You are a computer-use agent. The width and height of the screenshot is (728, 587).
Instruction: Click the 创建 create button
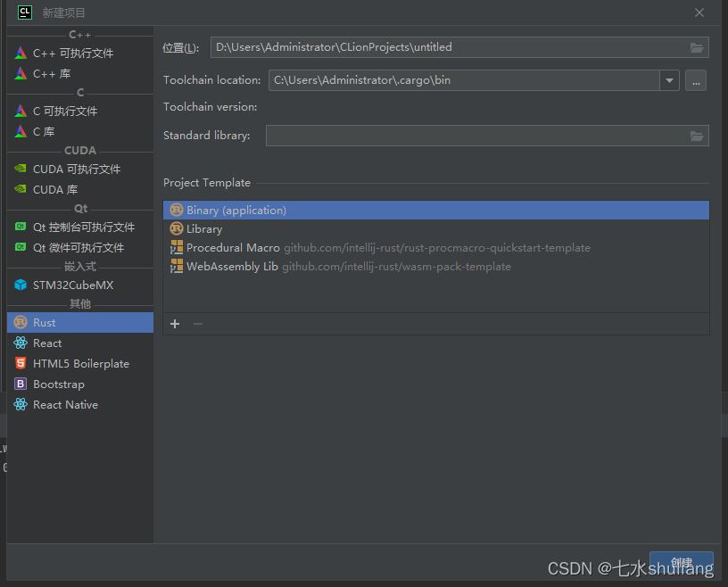tap(681, 563)
